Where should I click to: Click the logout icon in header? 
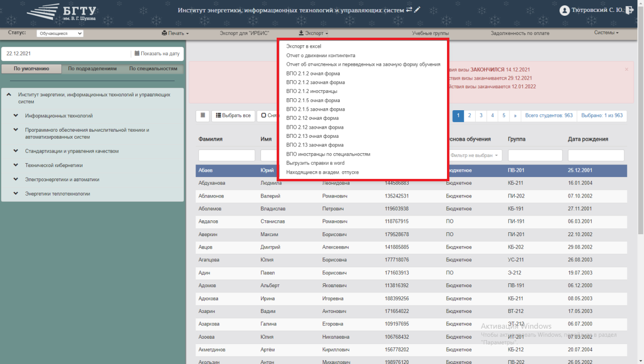click(x=630, y=10)
